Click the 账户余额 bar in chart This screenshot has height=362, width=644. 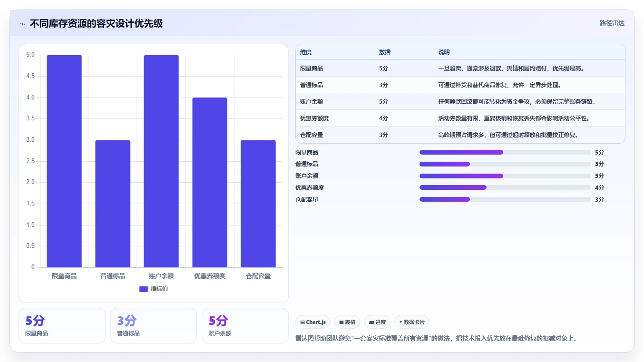coord(161,161)
